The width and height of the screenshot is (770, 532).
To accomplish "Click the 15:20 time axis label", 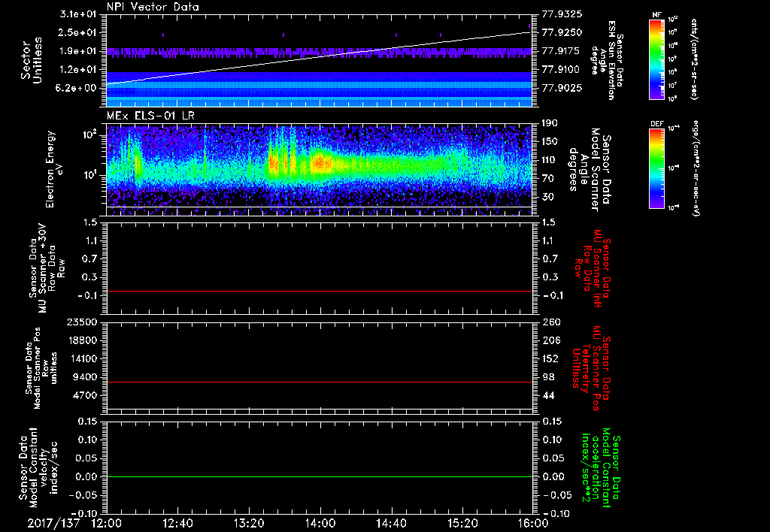I will pyautogui.click(x=463, y=522).
